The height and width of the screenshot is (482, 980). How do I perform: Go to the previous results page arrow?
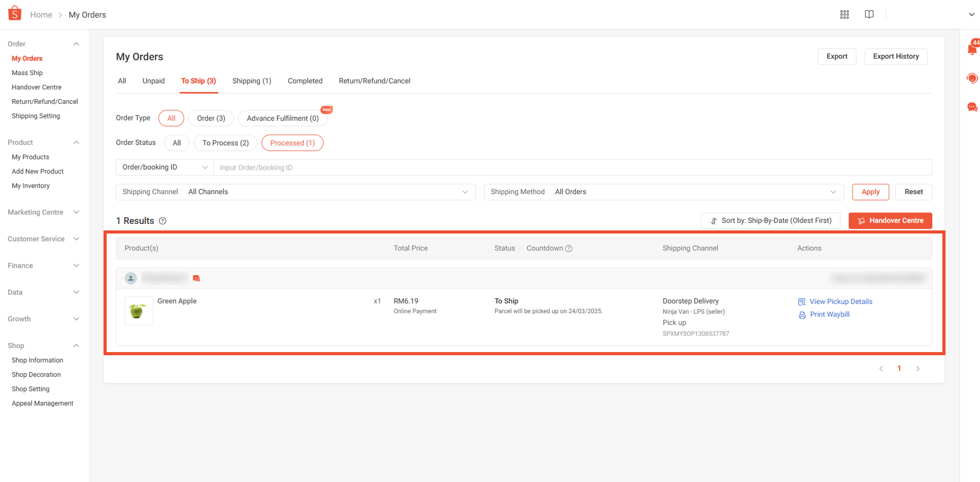[x=881, y=369]
